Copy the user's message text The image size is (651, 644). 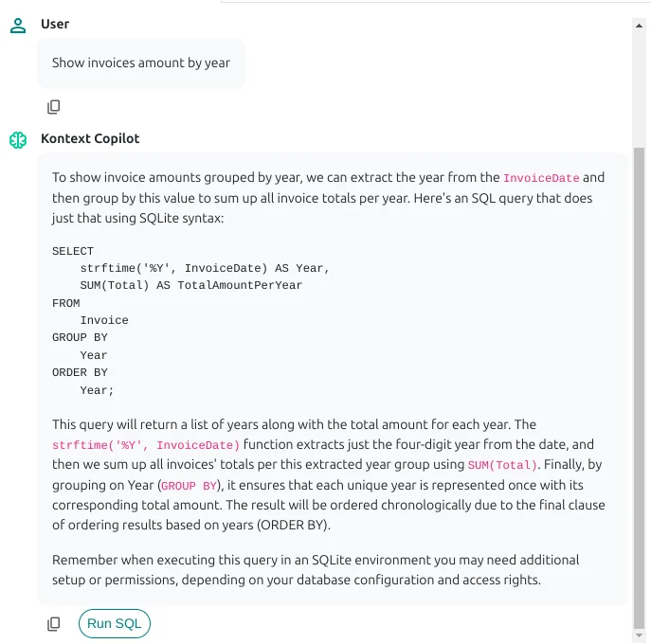(54, 107)
